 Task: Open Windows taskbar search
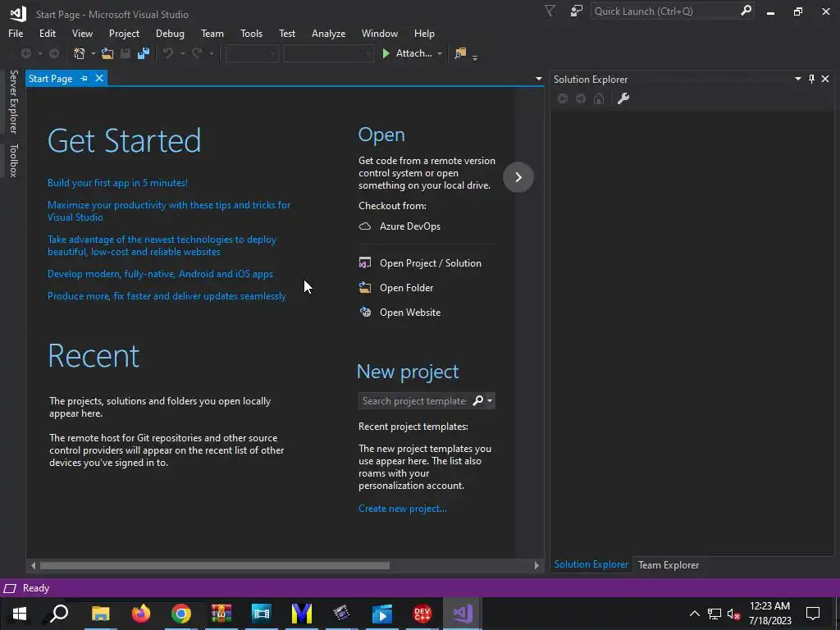point(59,614)
